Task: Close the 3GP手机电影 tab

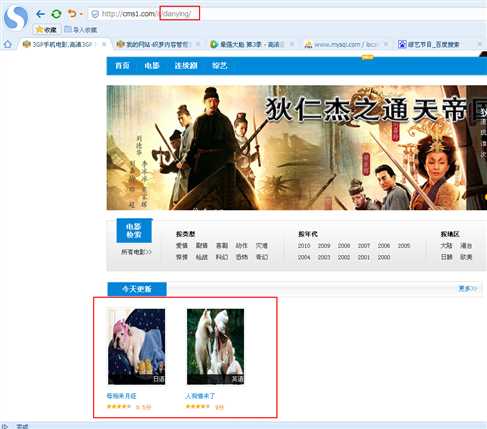Action: tap(104, 44)
